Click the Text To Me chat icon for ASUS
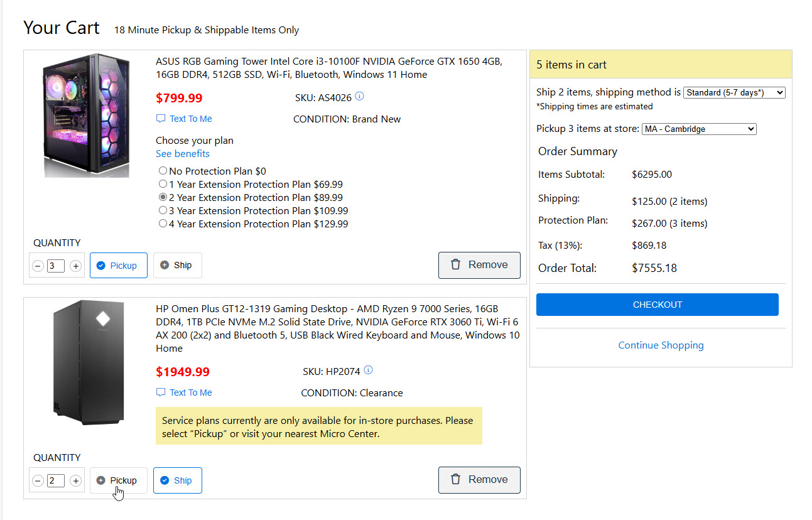The width and height of the screenshot is (812, 520). (161, 119)
